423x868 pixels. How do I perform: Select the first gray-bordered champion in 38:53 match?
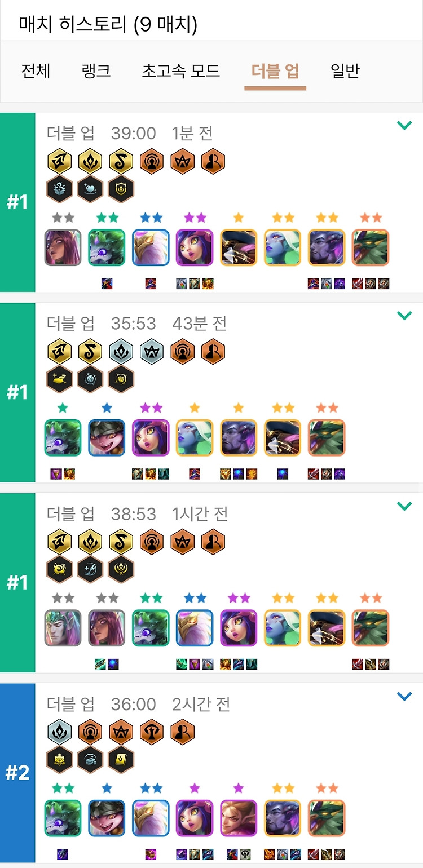pos(63,628)
